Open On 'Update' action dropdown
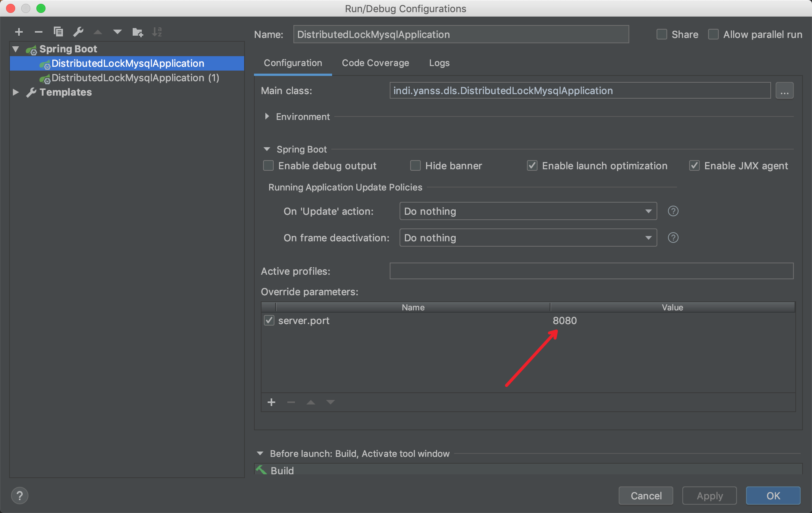 (x=528, y=211)
